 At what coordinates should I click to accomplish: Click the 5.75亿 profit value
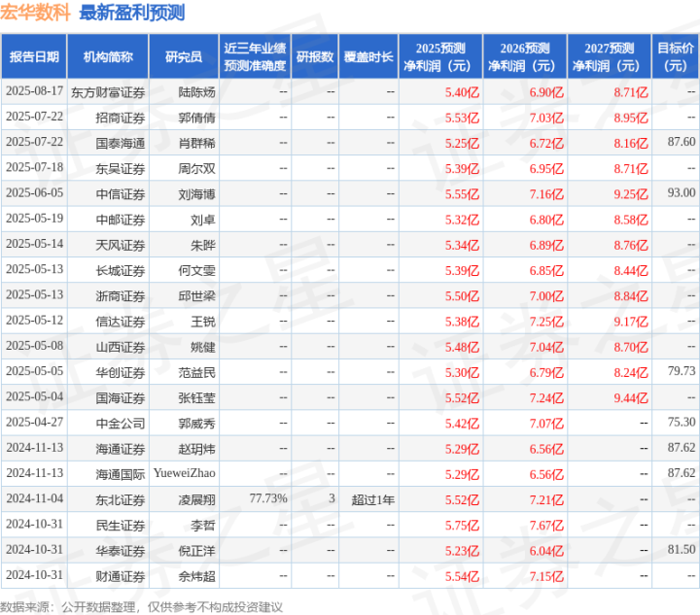[462, 525]
